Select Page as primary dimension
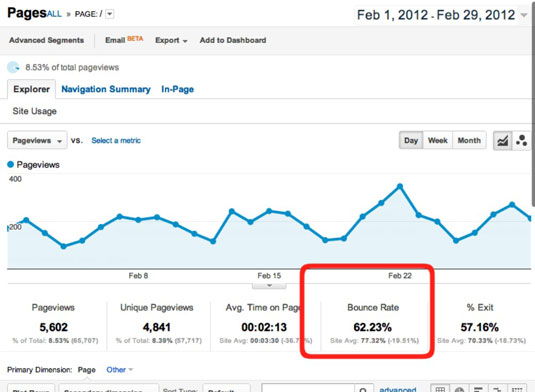 87,370
